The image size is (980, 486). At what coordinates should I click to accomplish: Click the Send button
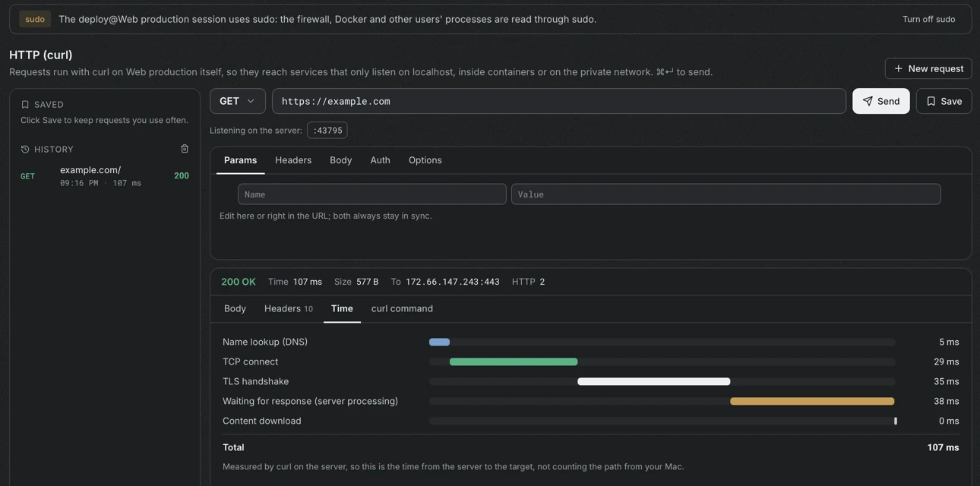click(x=881, y=101)
